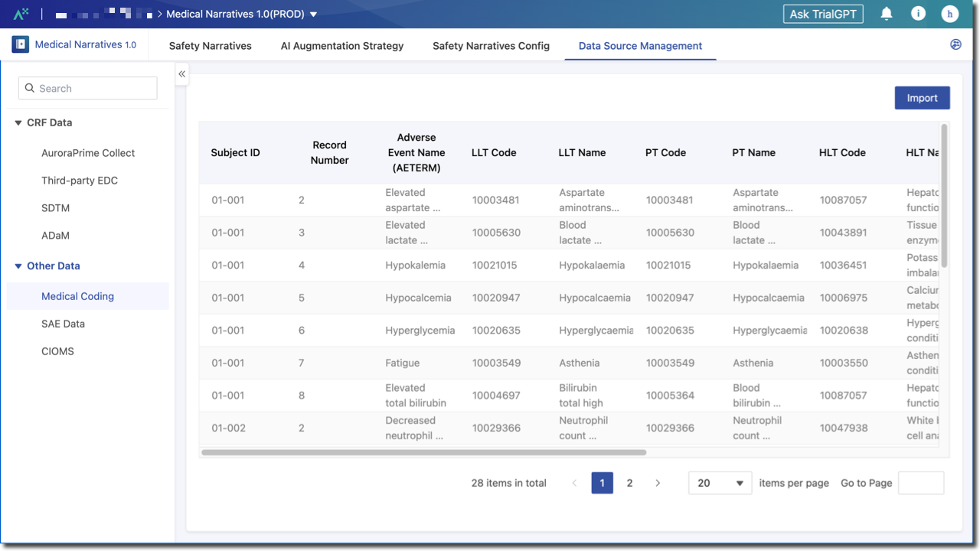Viewport: 980px width, 551px height.
Task: Open the user avatar 'h' menu
Action: 949,14
